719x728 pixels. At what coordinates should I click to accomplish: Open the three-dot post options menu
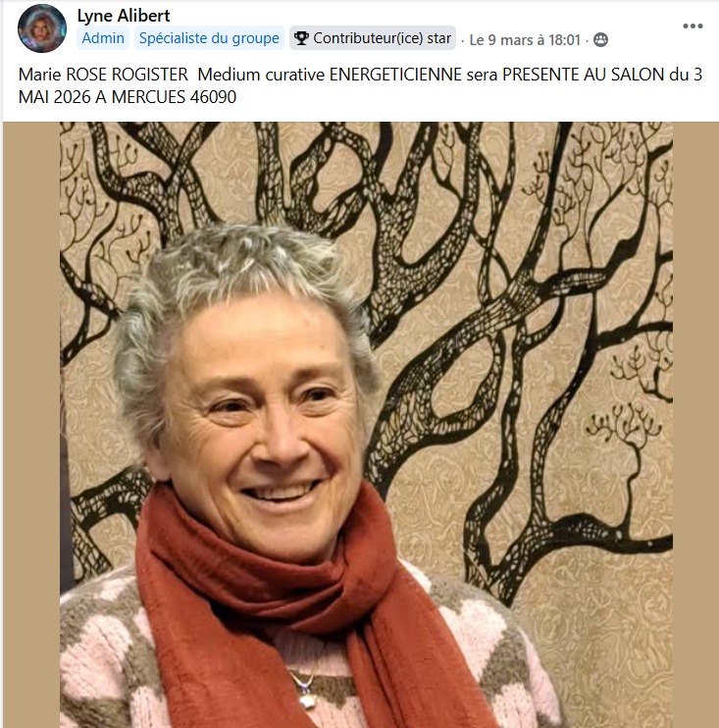tap(693, 26)
